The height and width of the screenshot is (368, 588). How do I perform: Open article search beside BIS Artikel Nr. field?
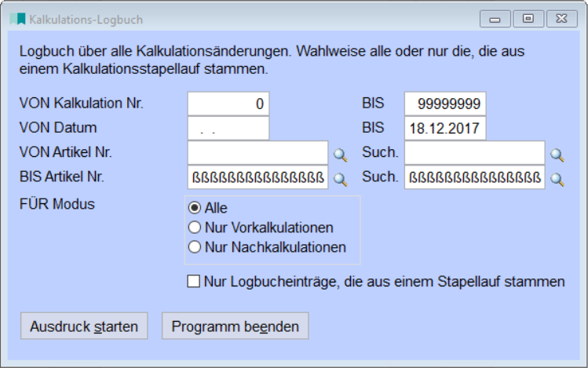pos(340,180)
